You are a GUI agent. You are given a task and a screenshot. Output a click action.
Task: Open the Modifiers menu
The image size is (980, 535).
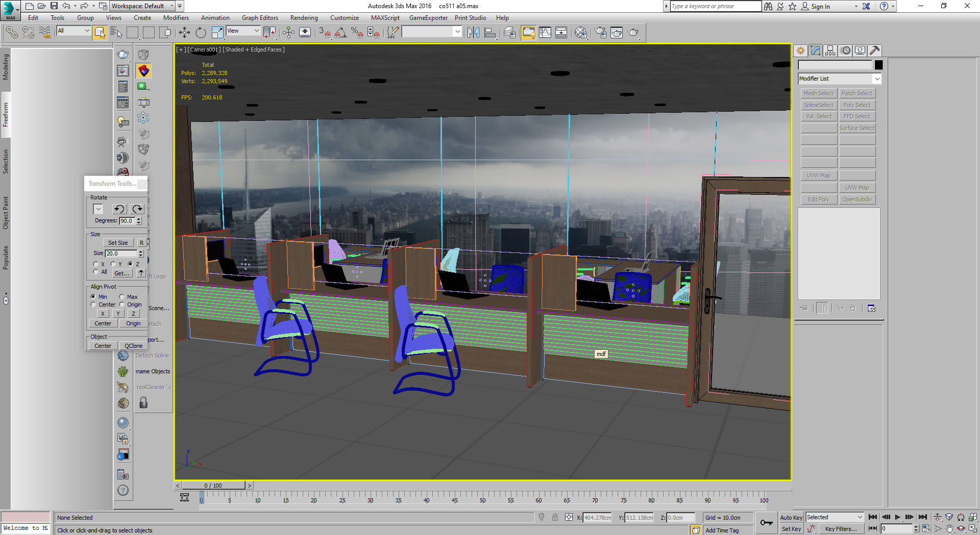tap(176, 18)
